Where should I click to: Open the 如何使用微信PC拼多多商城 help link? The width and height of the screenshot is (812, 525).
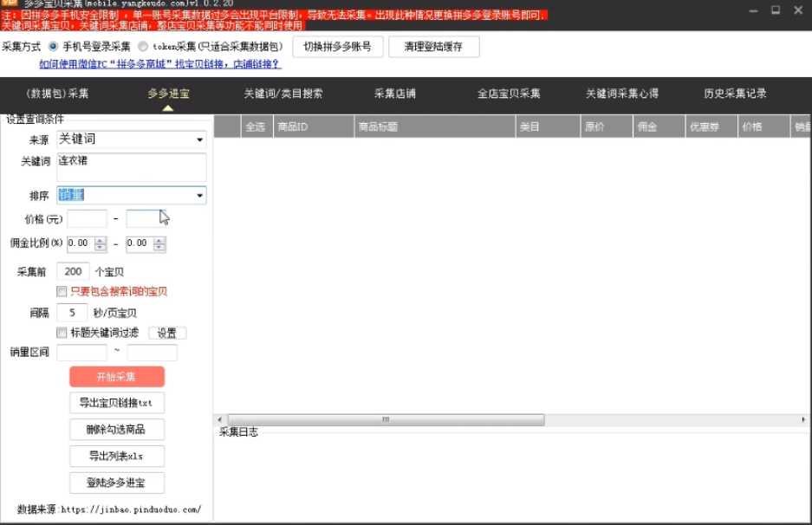160,64
